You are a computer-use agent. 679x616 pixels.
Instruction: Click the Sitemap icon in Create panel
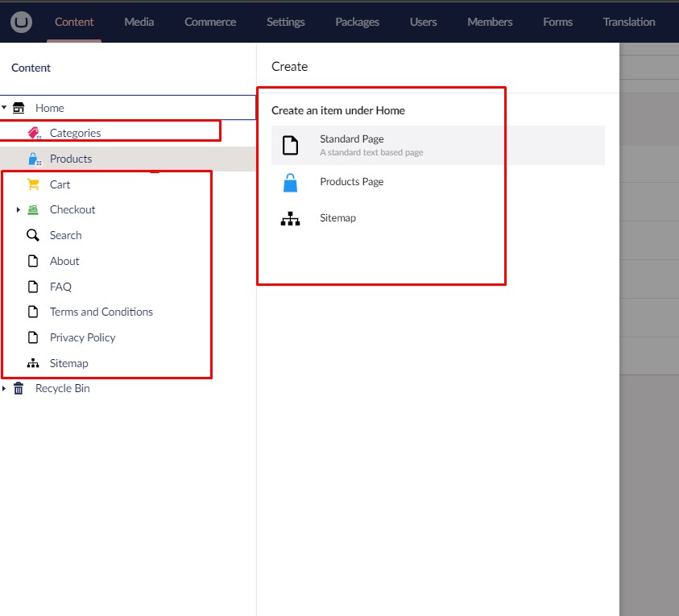pos(290,218)
